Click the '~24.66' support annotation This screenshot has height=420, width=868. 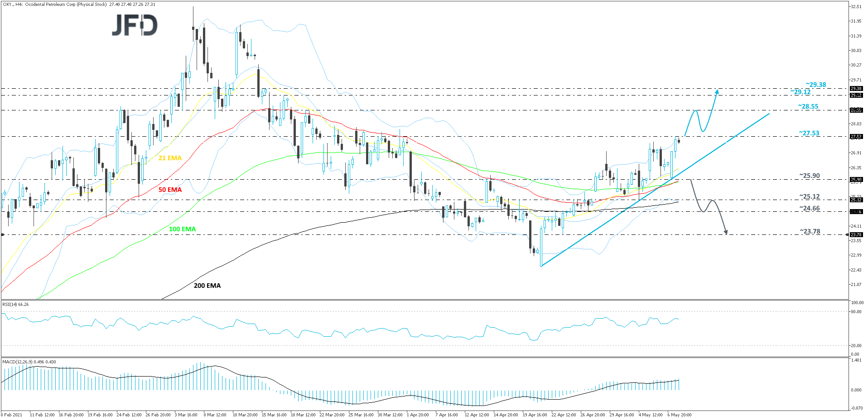(x=809, y=208)
